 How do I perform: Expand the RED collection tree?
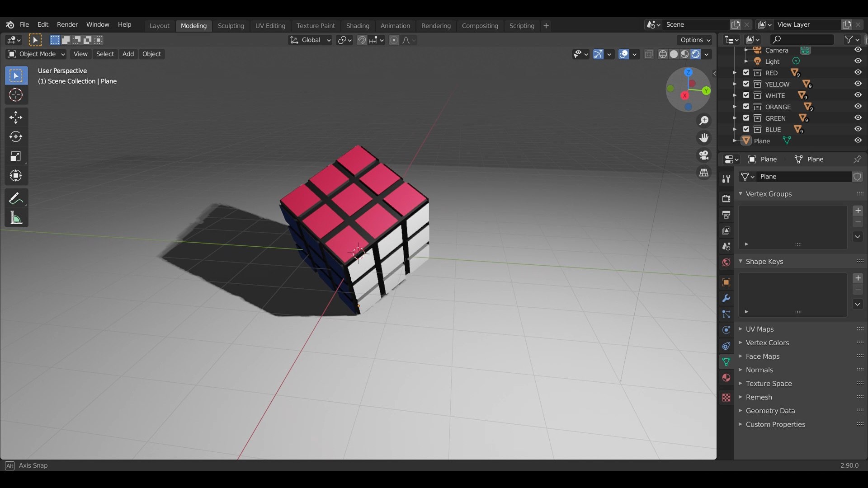click(x=735, y=73)
